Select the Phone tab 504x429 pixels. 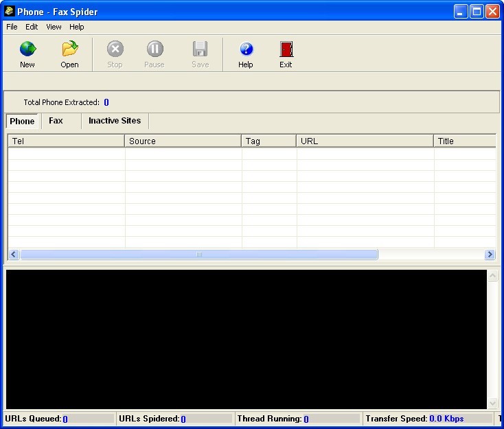(22, 121)
